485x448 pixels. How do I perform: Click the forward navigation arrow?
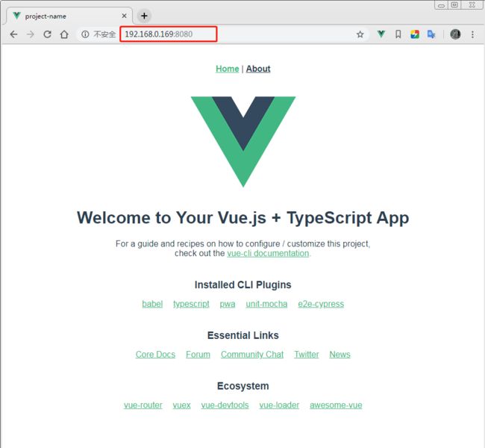coord(31,34)
